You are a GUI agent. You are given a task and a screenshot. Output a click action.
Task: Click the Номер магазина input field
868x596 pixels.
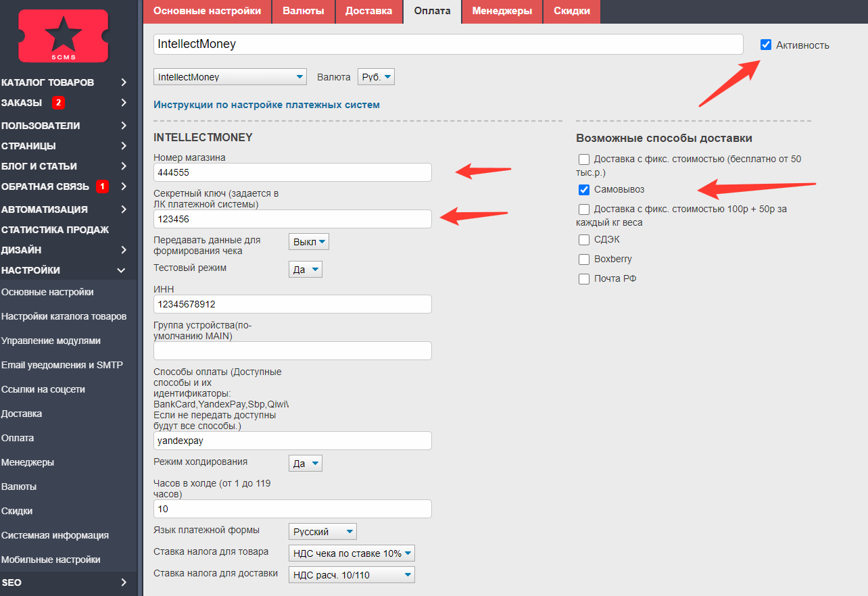pos(292,172)
